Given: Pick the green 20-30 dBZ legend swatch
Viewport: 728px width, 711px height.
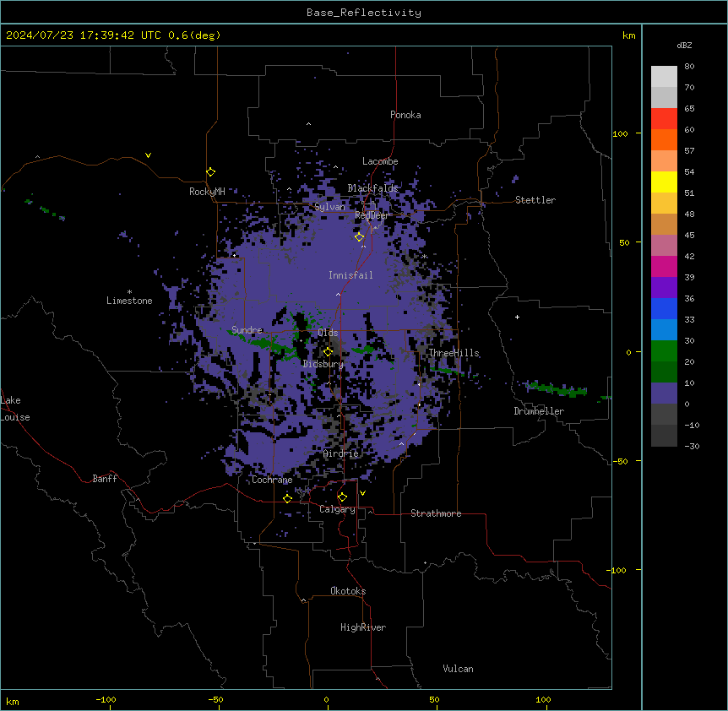Looking at the screenshot, I should [x=664, y=351].
